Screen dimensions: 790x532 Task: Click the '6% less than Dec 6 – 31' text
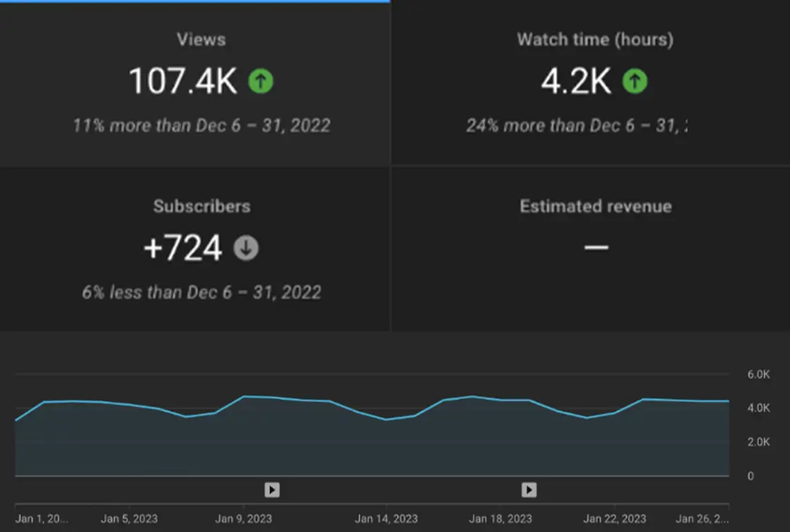pyautogui.click(x=202, y=292)
